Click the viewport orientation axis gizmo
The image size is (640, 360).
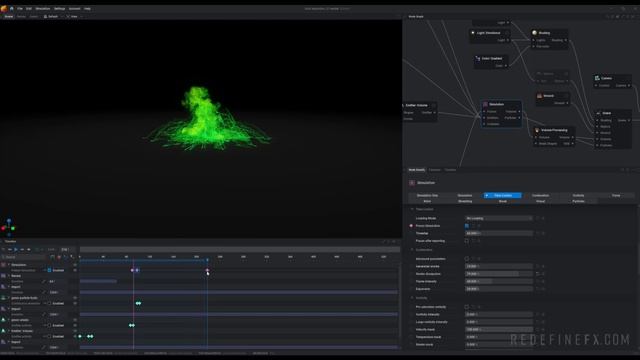pos(8,227)
